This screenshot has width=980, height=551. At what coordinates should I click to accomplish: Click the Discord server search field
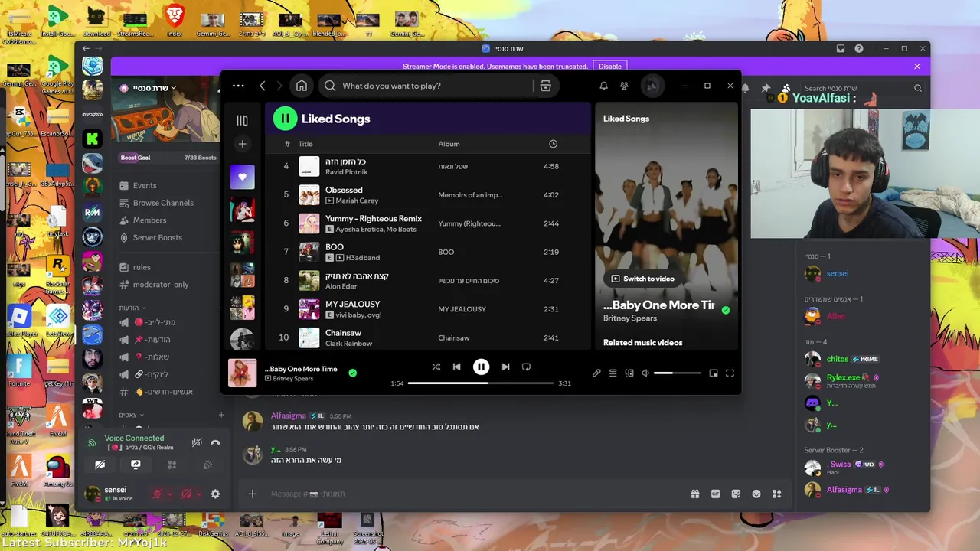coord(861,88)
